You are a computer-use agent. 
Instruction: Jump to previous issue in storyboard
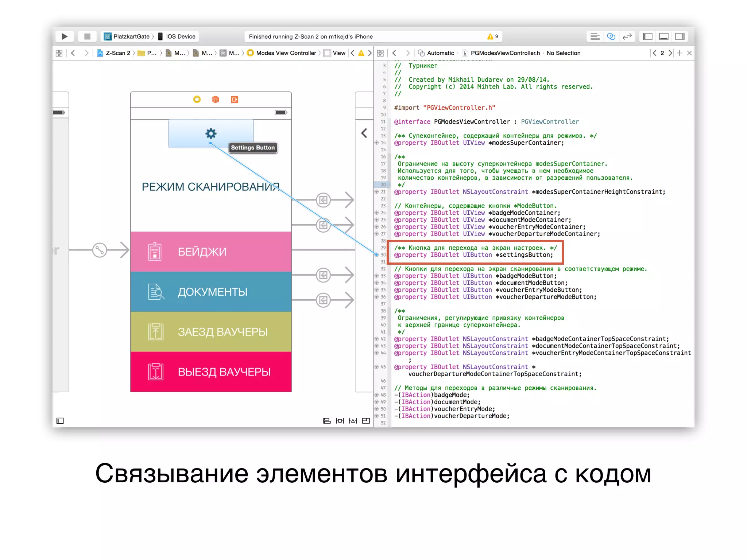click(x=352, y=53)
